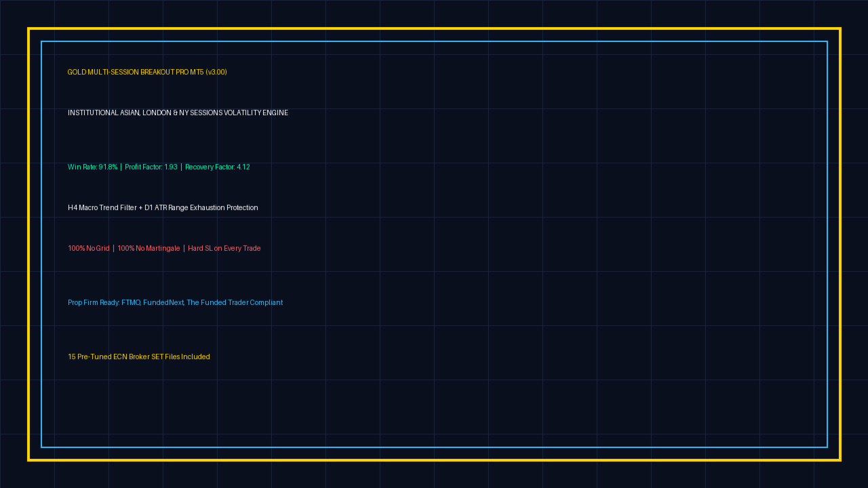Click 'INSTITUTIONAL ASIAN, LONDON & NY SESSIONS VOLATILITY ENGINE' line
This screenshot has width=868, height=488.
coord(178,113)
